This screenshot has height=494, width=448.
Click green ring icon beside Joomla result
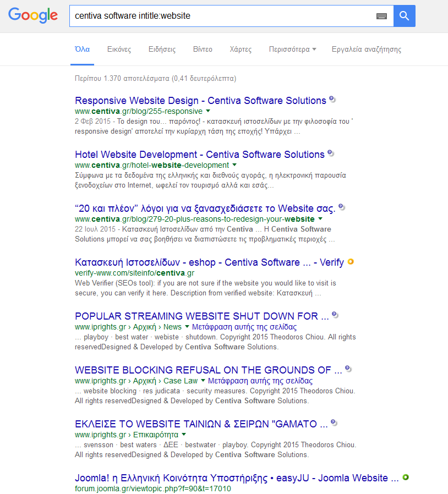[x=406, y=477]
